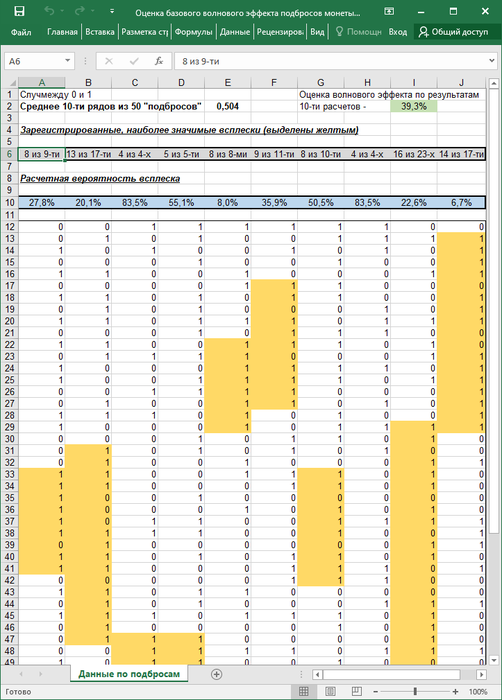502x700 pixels.
Task: Click next sheet navigation arrow
Action: click(40, 674)
